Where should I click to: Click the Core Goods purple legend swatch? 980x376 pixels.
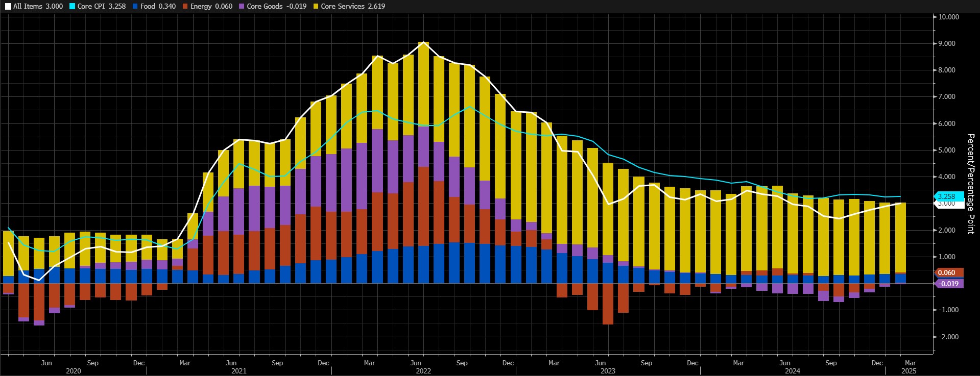click(x=242, y=7)
